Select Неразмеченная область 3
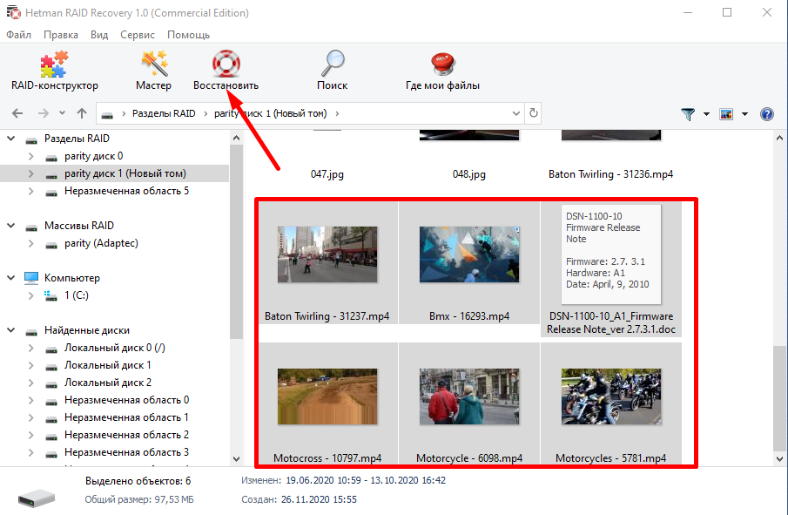788x515 pixels. coord(127,452)
